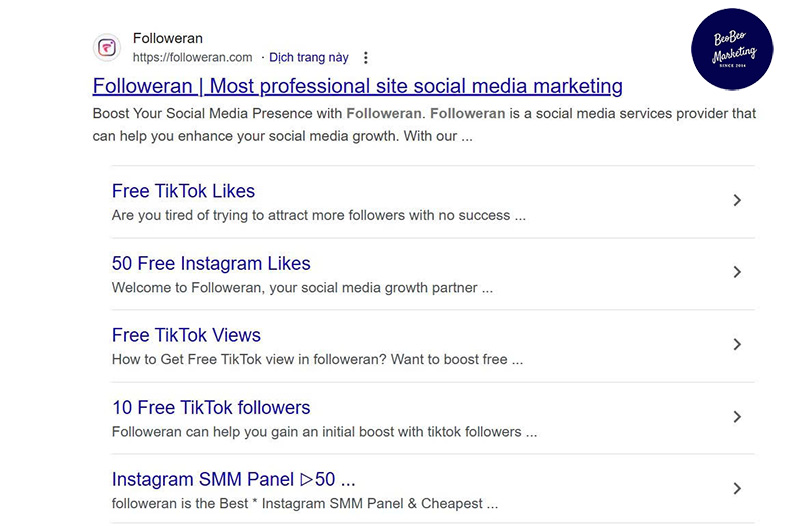
Task: Open the Followeran main result title link
Action: point(357,86)
